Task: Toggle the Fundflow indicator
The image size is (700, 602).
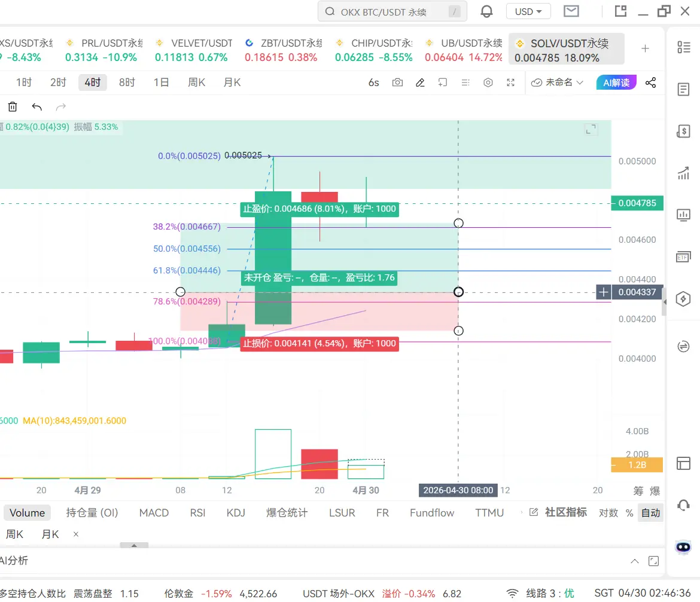Action: (x=432, y=513)
